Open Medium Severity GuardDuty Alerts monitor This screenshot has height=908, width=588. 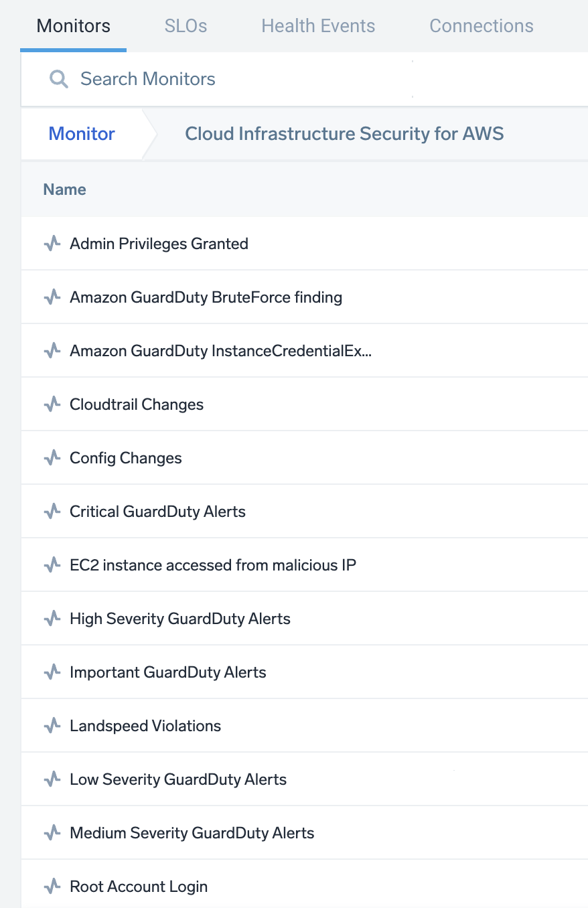[192, 833]
